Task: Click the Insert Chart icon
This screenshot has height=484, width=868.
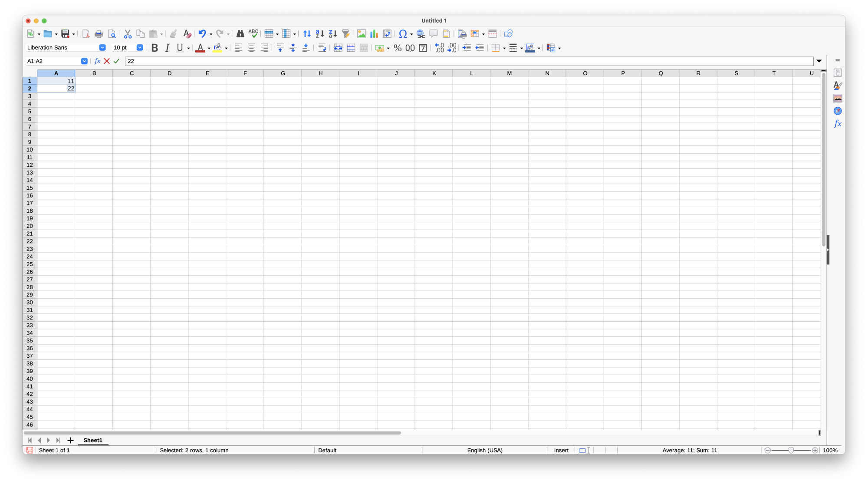Action: (x=374, y=34)
